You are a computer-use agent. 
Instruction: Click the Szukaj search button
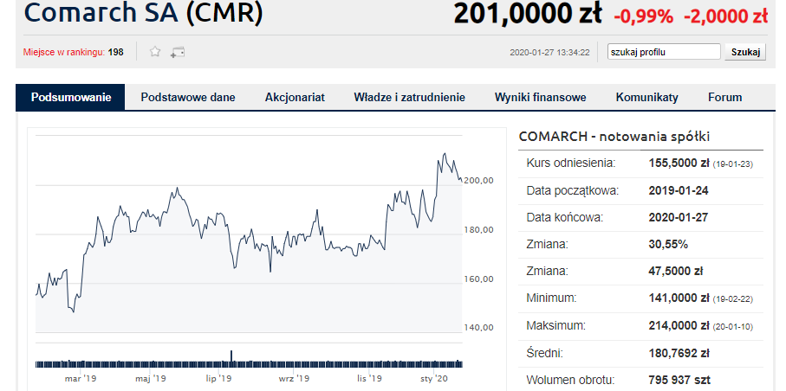tap(745, 52)
